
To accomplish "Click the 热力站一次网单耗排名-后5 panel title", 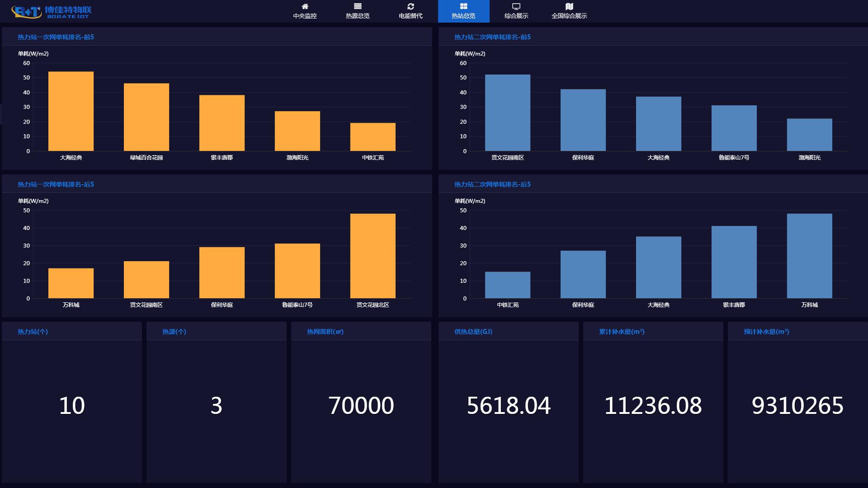I will (x=56, y=184).
